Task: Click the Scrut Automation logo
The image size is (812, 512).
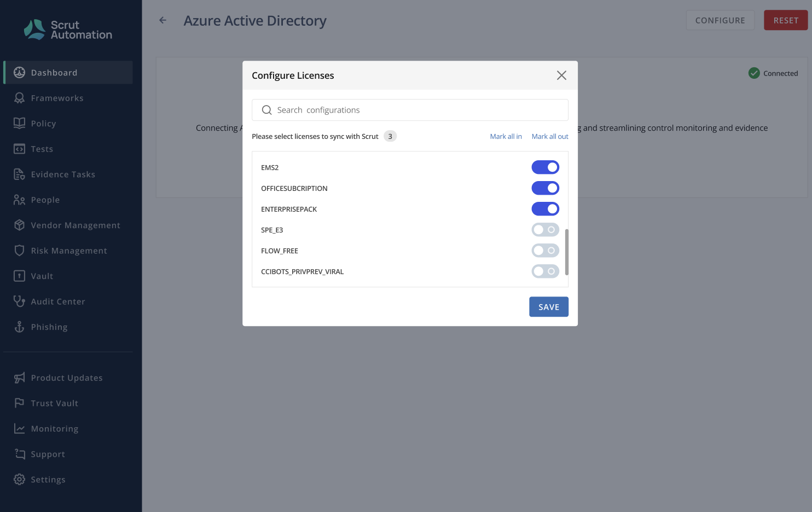Action: point(68,30)
